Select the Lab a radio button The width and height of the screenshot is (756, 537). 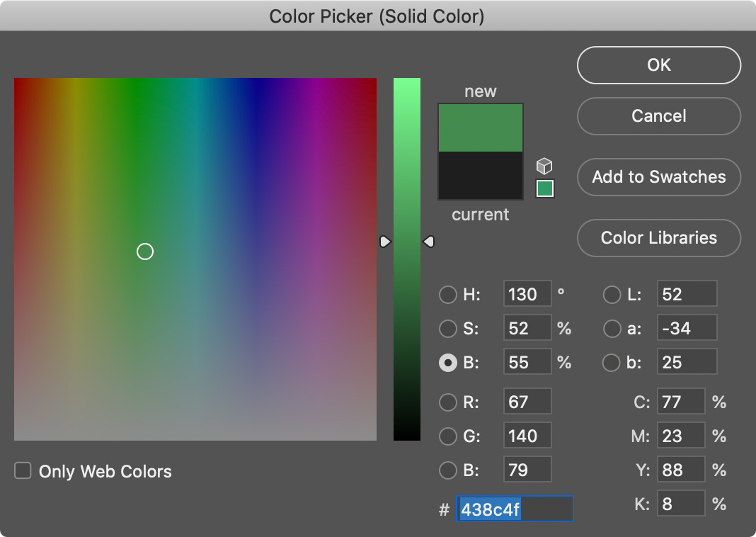[x=612, y=329]
